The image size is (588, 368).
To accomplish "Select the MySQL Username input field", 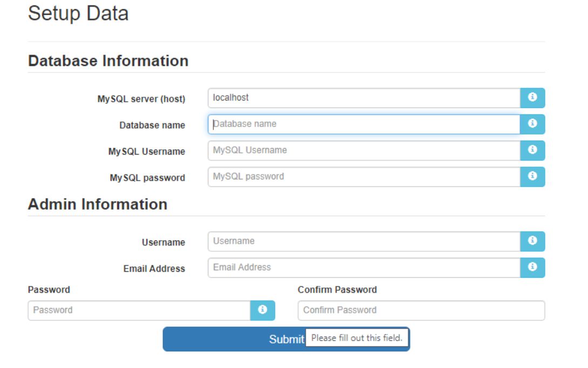I will (x=364, y=150).
